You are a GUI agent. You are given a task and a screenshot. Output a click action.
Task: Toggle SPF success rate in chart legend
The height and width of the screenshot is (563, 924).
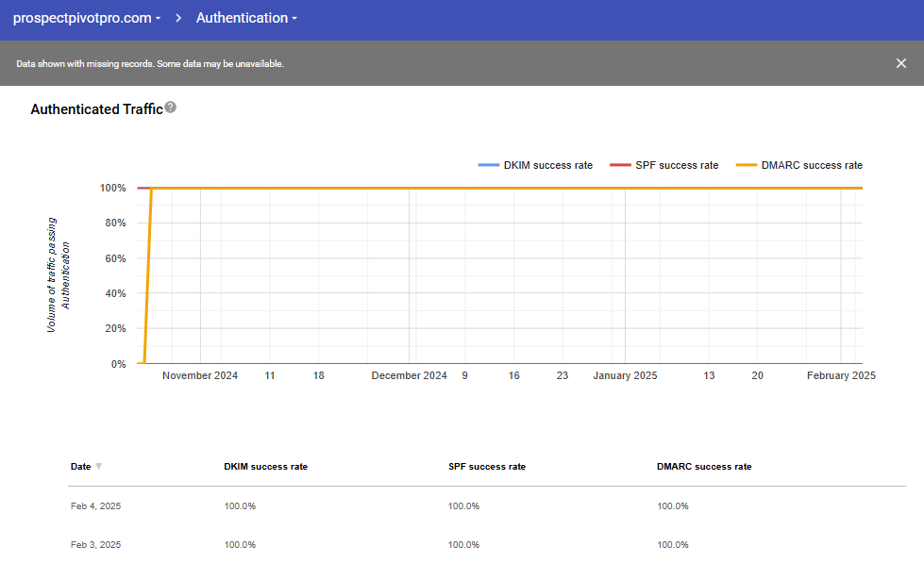[x=664, y=165]
